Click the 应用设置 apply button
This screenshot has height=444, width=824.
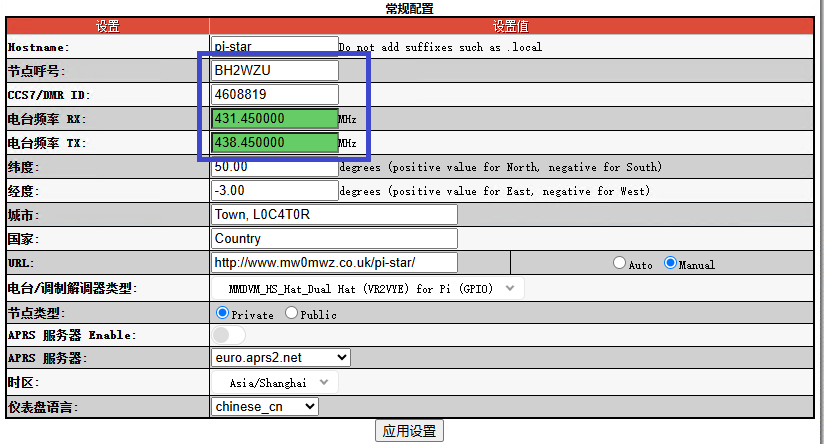tap(409, 431)
